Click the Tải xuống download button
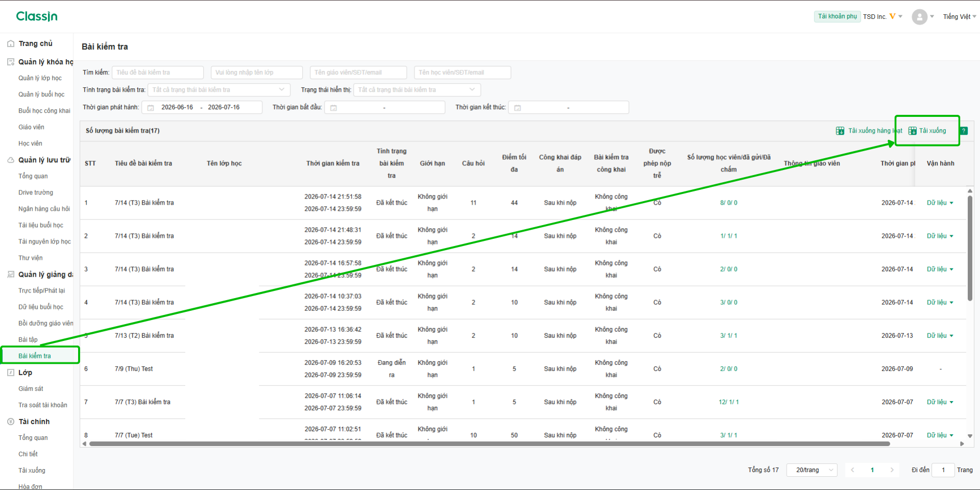 pos(927,131)
